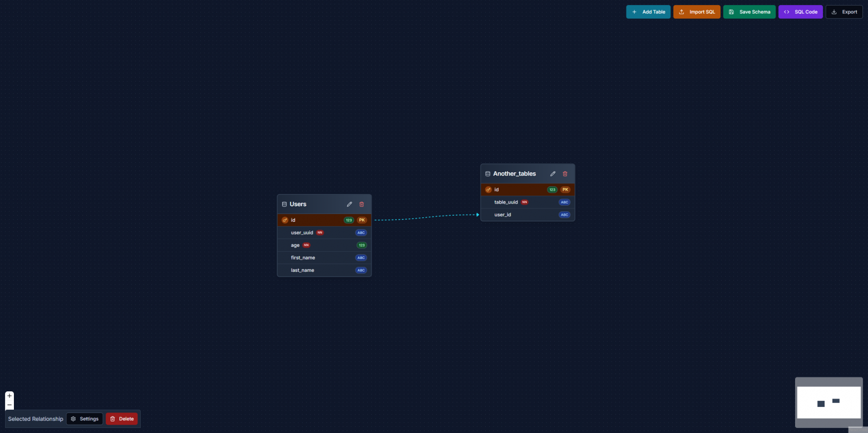This screenshot has height=433, width=868.
Task: Open settings for the selected relationship
Action: [x=85, y=419]
